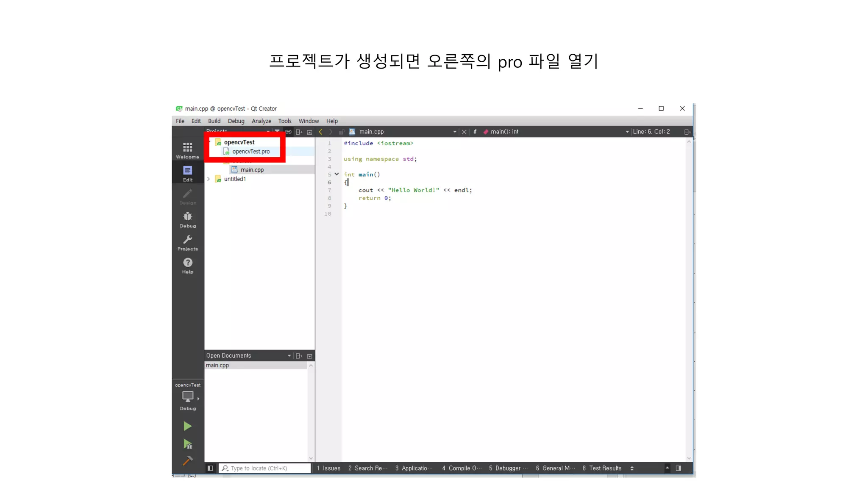
Task: Close the Open Documents panel
Action: click(x=309, y=356)
